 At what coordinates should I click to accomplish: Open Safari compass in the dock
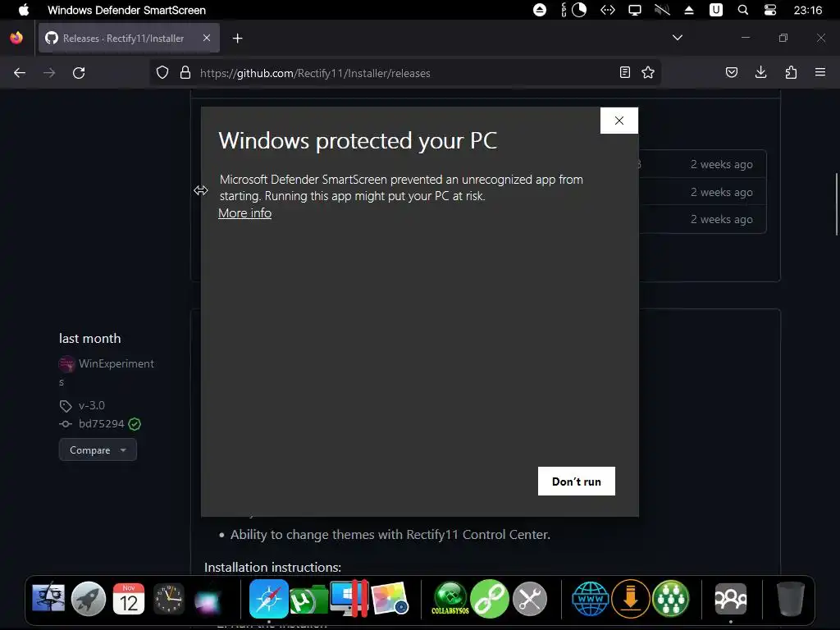[268, 598]
